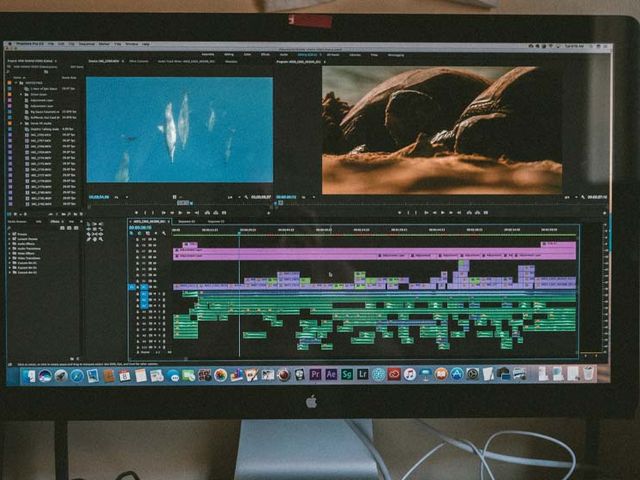640x480 pixels.
Task: Expand the Audio Effects folder
Action: 12,246
